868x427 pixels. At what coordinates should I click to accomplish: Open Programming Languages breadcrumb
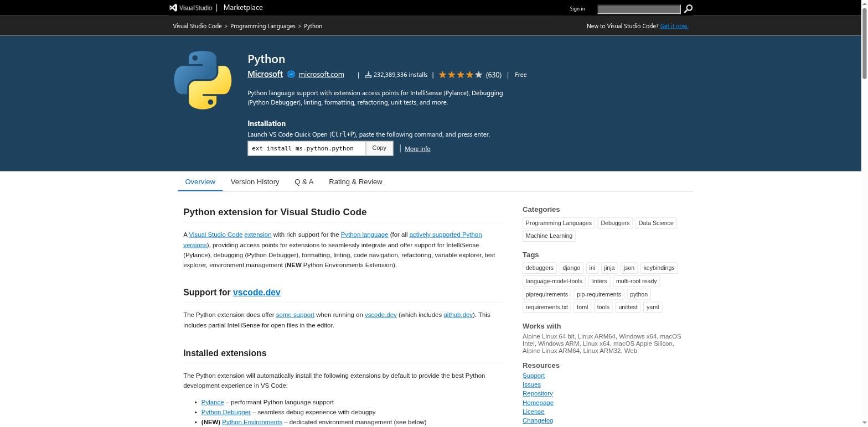point(263,26)
